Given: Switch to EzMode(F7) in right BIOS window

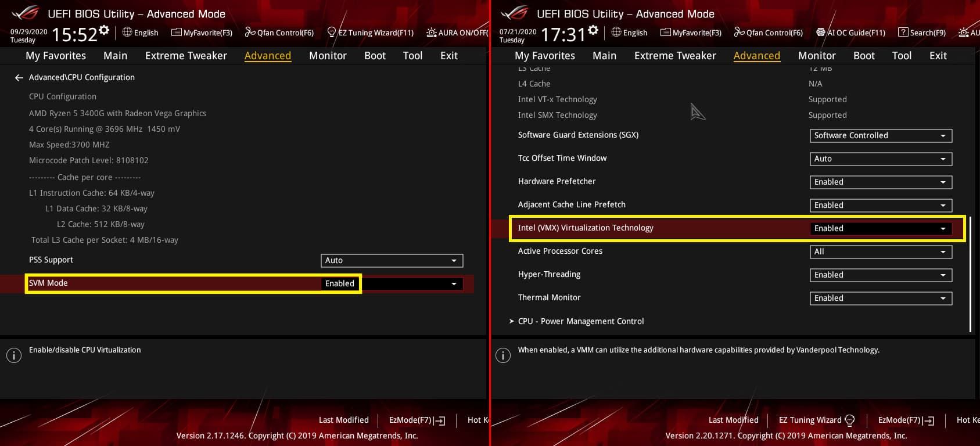Looking at the screenshot, I should pyautogui.click(x=906, y=420).
